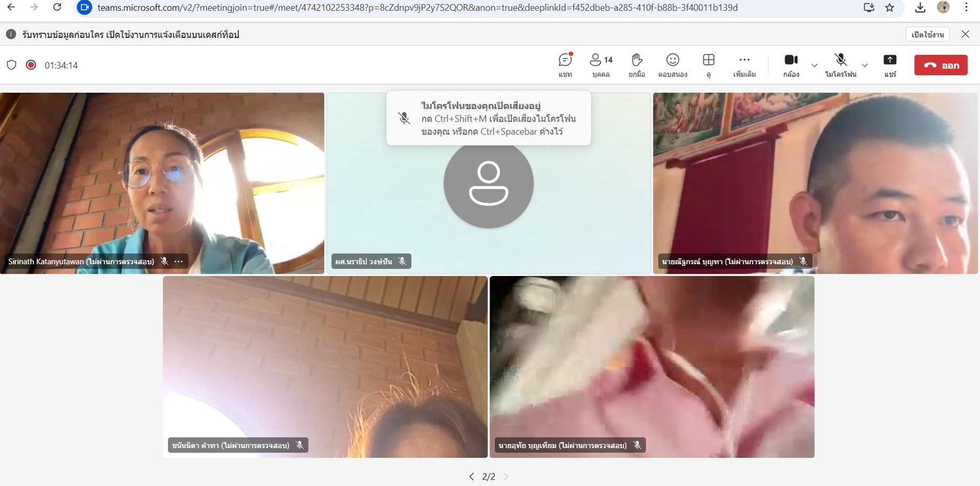Open more options on Sirinath Katanyutawan's tile
980x486 pixels.
[x=179, y=261]
